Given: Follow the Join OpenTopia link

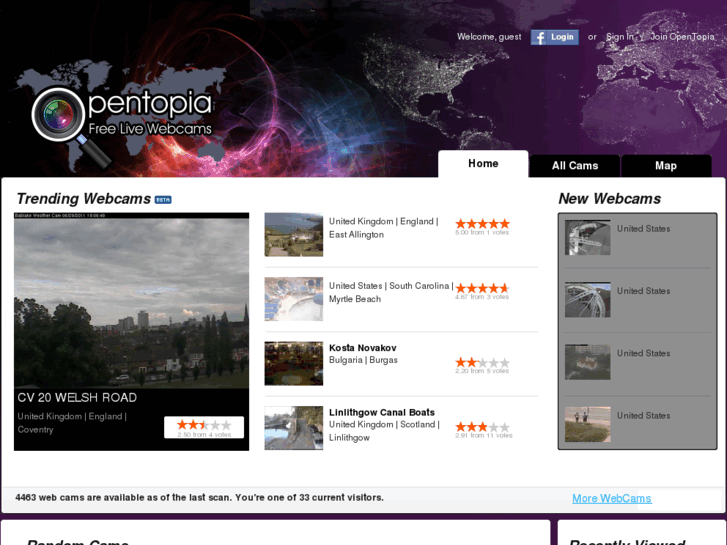Looking at the screenshot, I should [682, 37].
